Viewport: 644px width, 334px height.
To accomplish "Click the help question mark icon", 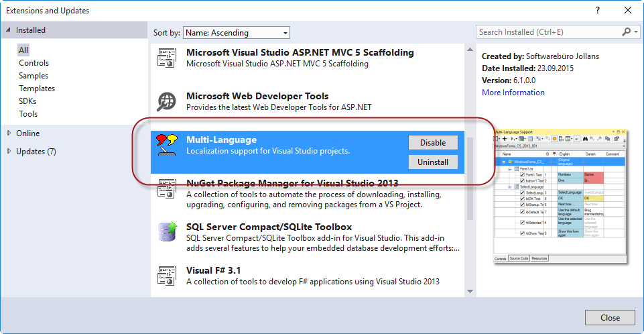I will coord(597,10).
